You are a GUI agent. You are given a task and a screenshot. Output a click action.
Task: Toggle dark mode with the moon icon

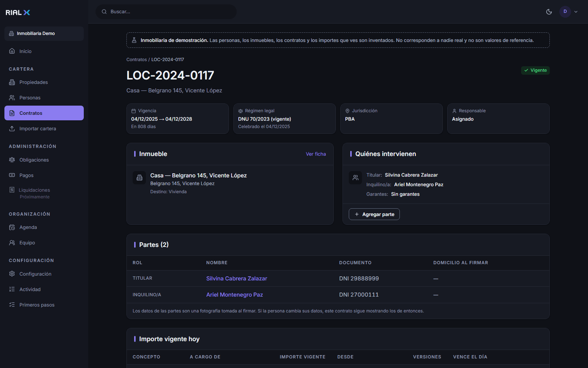(549, 12)
